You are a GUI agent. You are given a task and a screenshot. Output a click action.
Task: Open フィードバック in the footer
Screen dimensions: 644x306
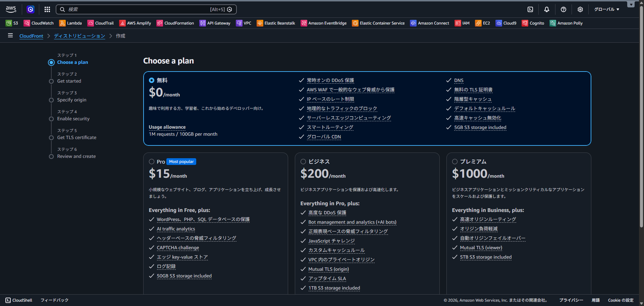(54, 300)
